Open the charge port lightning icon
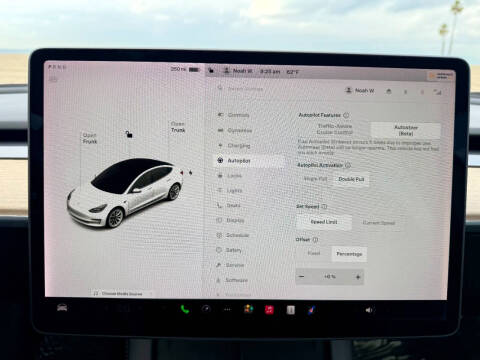 coord(190,173)
